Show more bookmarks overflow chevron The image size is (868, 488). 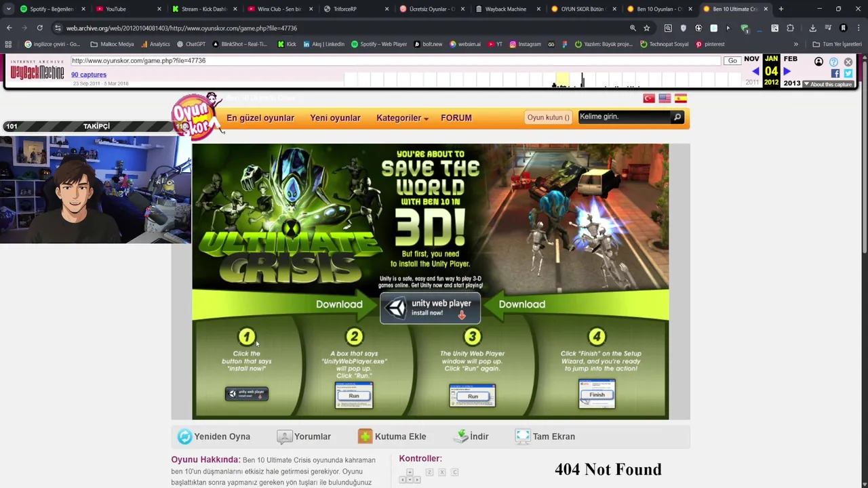[796, 44]
